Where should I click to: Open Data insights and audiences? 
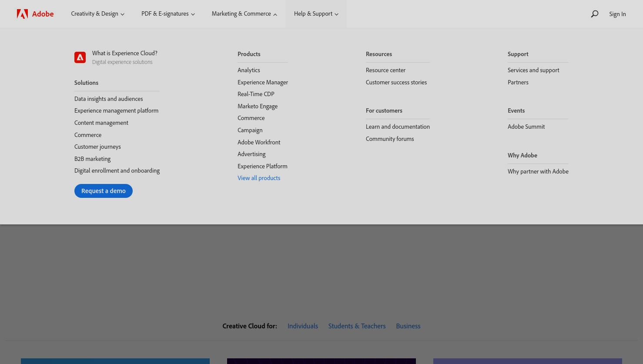click(x=108, y=99)
